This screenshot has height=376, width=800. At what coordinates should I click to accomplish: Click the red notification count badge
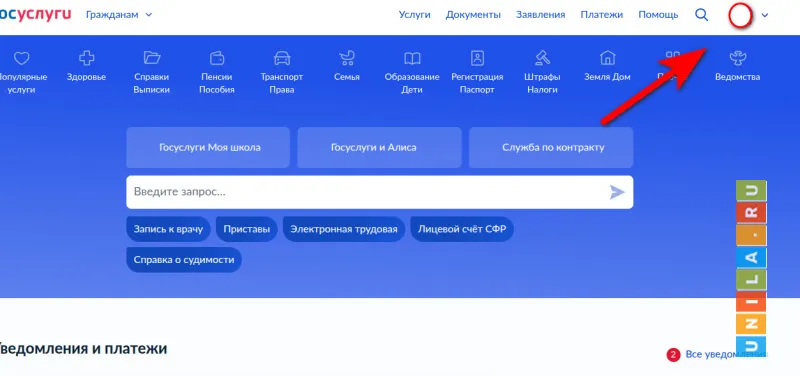click(673, 355)
